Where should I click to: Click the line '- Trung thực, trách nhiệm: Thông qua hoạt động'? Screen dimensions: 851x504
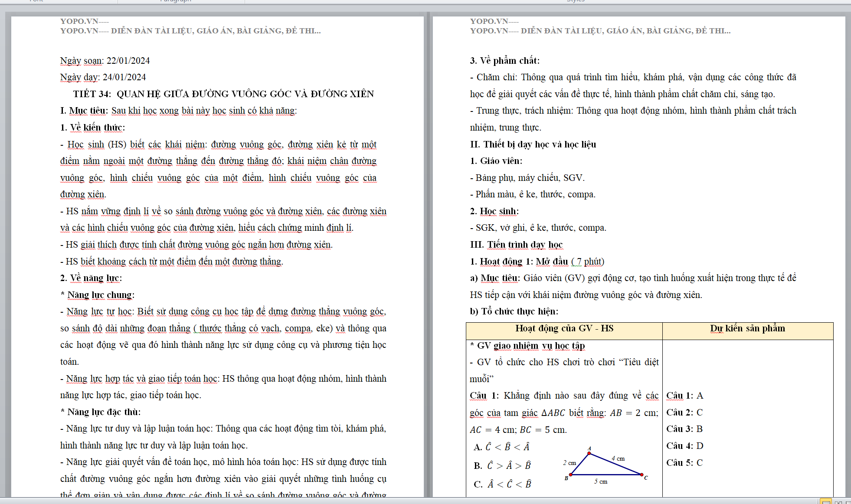tap(633, 111)
